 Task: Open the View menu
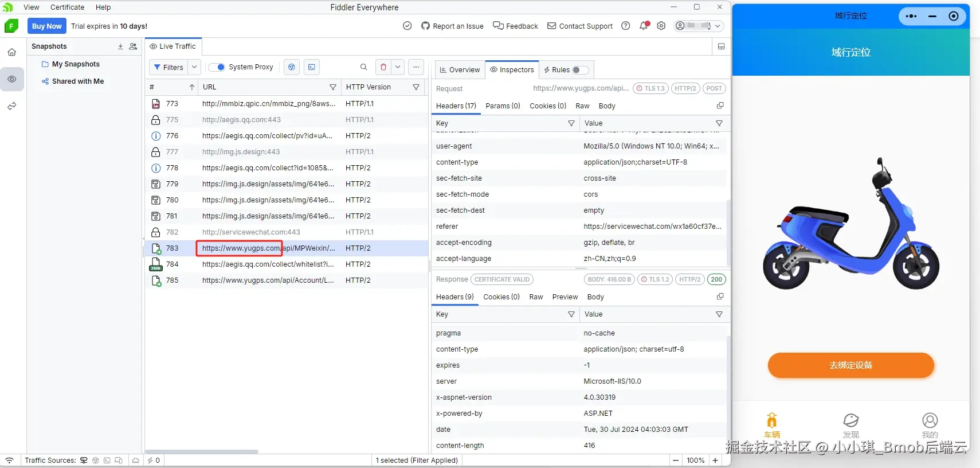32,7
